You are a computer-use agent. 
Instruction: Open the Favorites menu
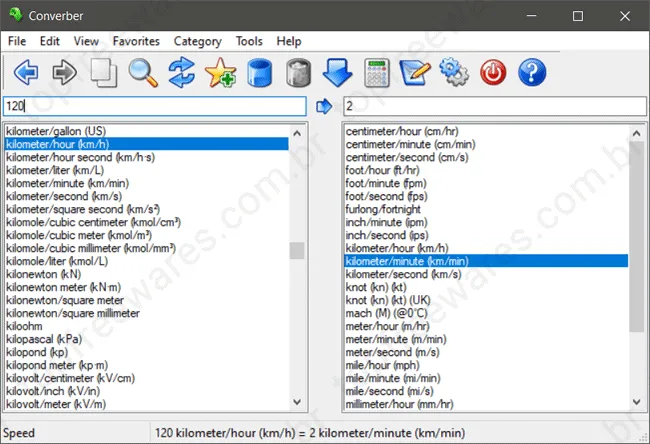pos(136,41)
